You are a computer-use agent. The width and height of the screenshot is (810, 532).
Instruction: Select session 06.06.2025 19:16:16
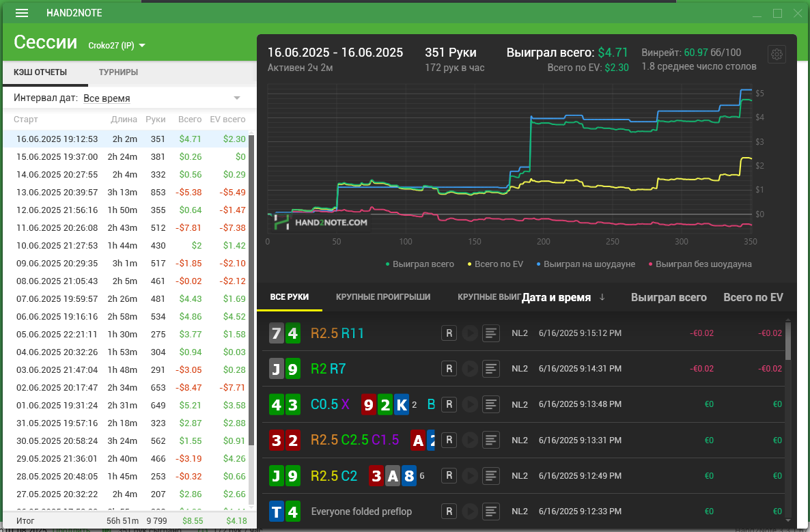click(126, 317)
